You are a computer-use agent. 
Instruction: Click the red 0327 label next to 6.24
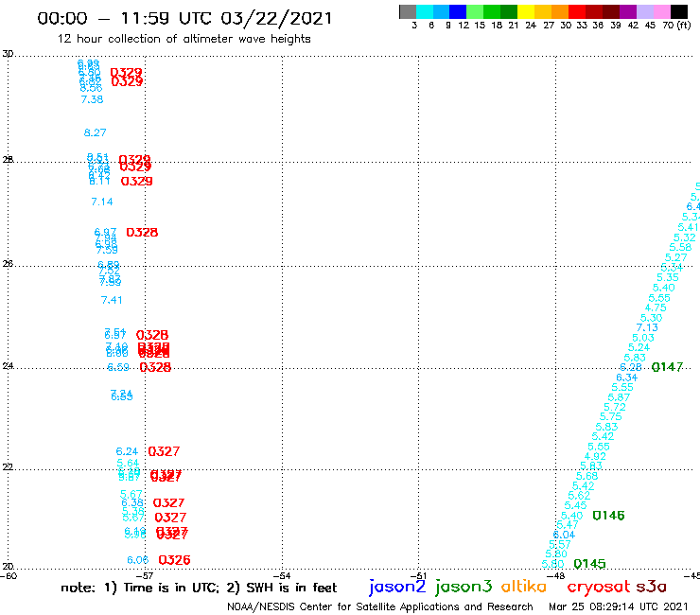point(164,451)
